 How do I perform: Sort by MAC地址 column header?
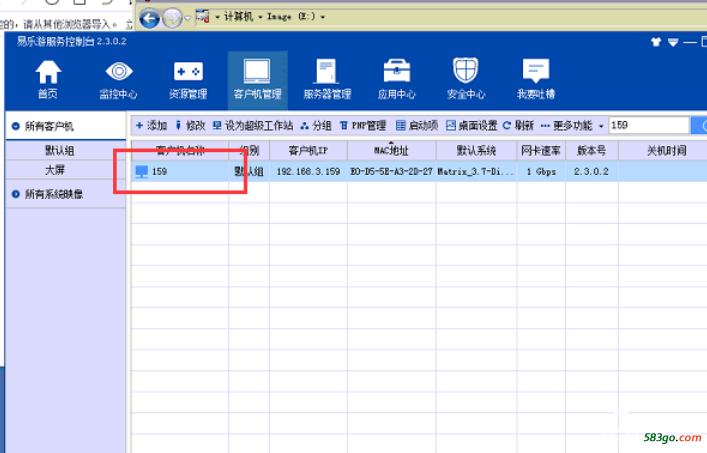[x=391, y=150]
